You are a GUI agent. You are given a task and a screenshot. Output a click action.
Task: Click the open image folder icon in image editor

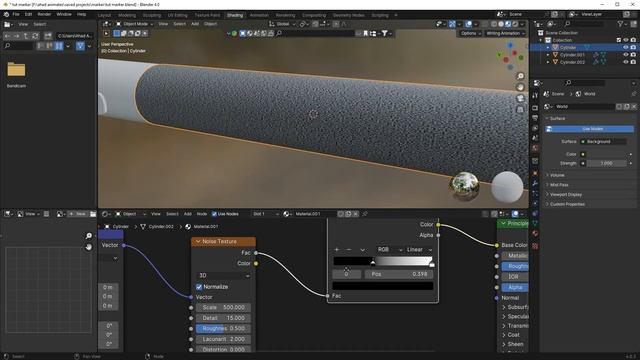93,214
